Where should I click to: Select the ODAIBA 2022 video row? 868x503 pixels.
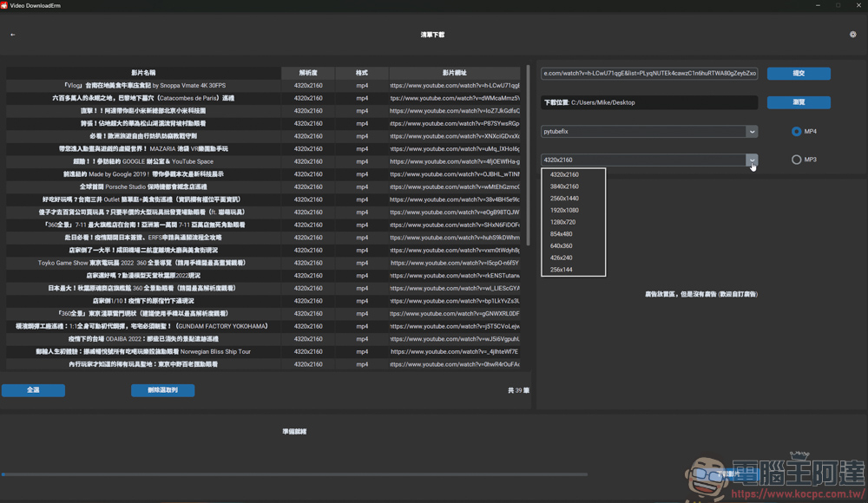(264, 338)
